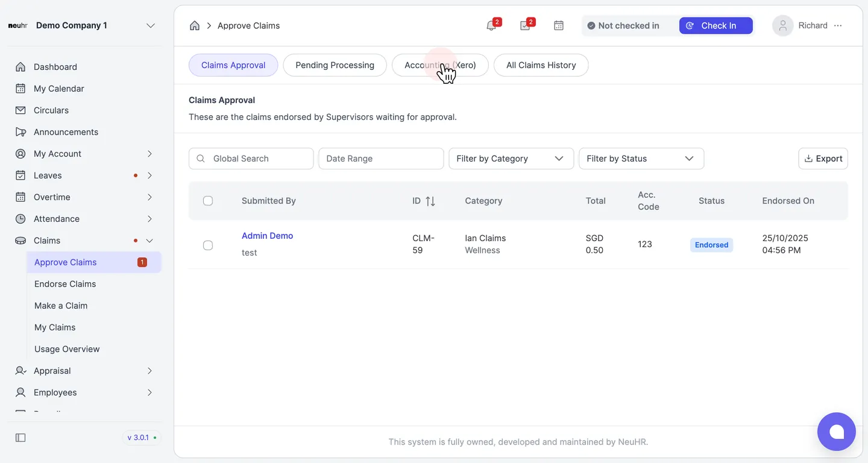The height and width of the screenshot is (463, 868).
Task: Open the Filter by Status dropdown
Action: point(641,159)
